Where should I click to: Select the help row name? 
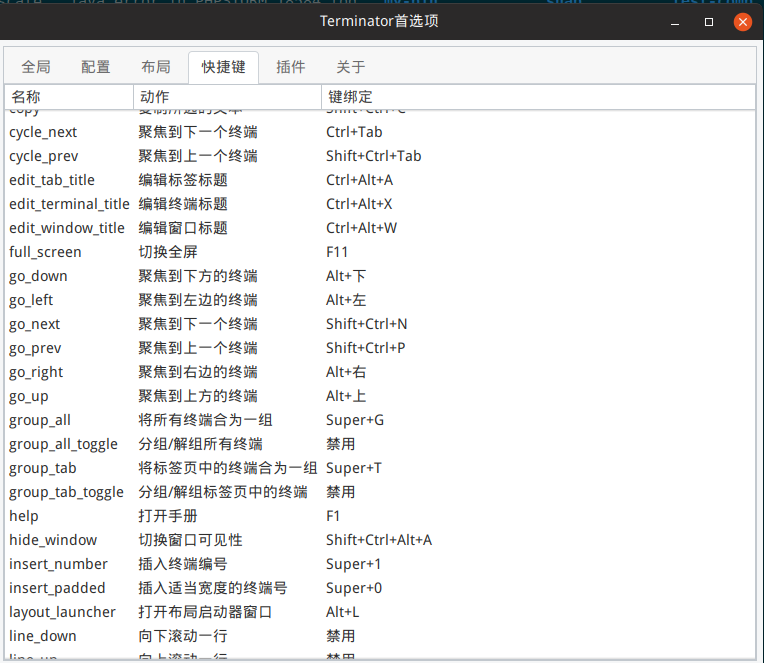coord(24,516)
